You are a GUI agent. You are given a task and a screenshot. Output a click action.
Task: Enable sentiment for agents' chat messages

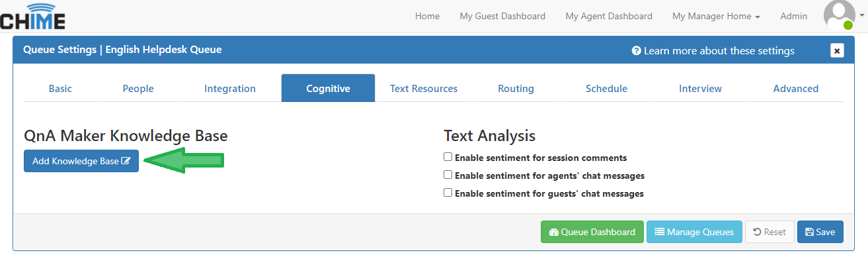pos(448,175)
